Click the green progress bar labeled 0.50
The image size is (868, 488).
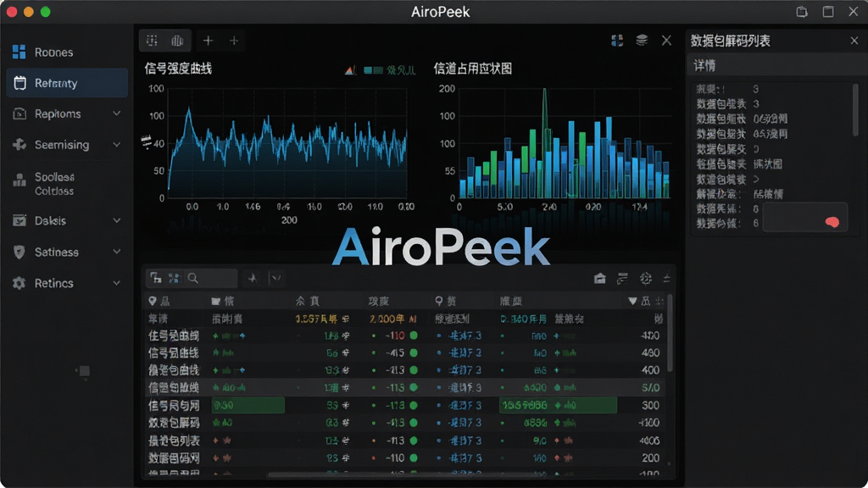[x=248, y=405]
